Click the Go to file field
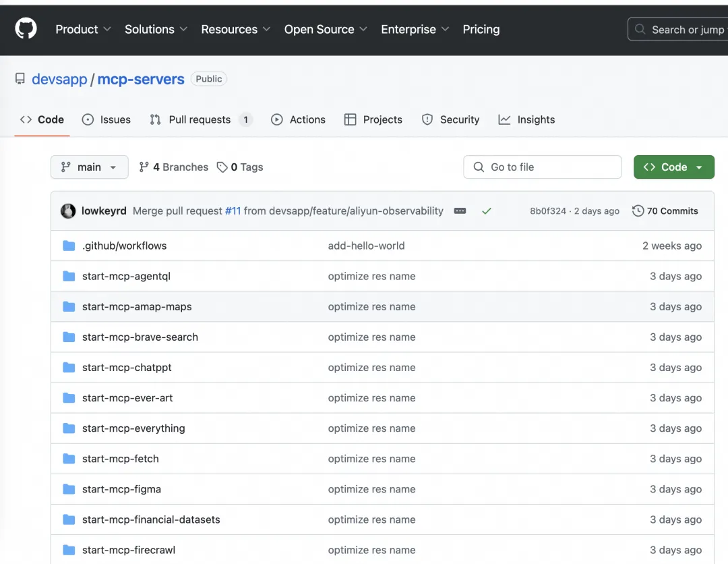Image resolution: width=728 pixels, height=564 pixels. [x=542, y=167]
